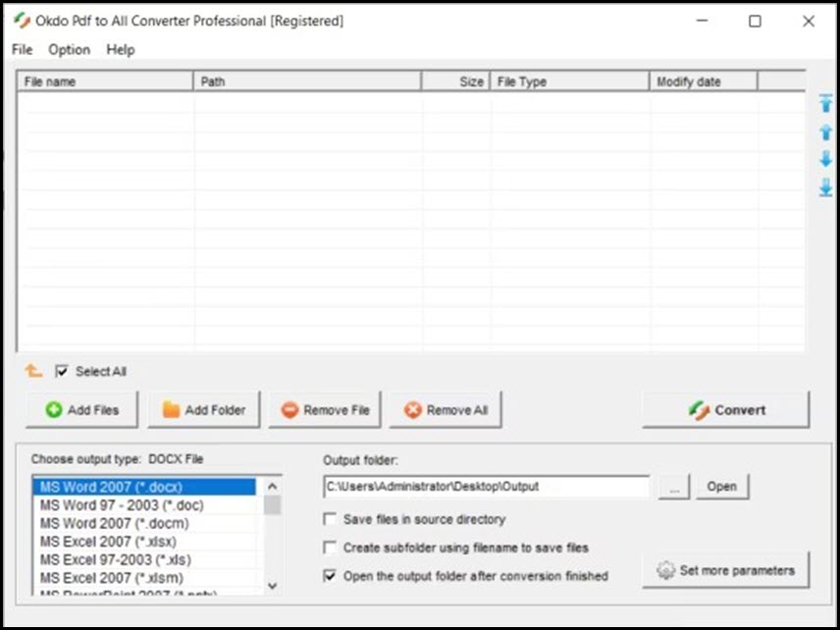Move selected file to bottom arrow icon
840x630 pixels.
[825, 187]
